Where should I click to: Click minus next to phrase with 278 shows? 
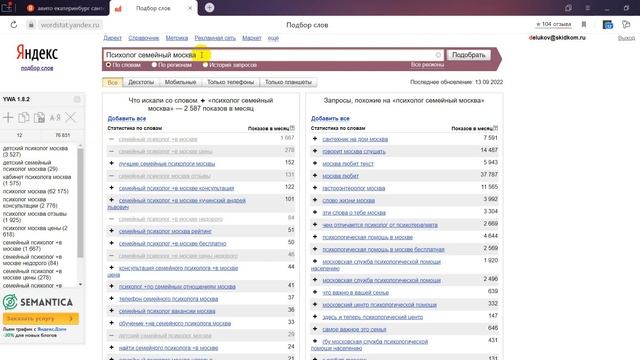111,151
